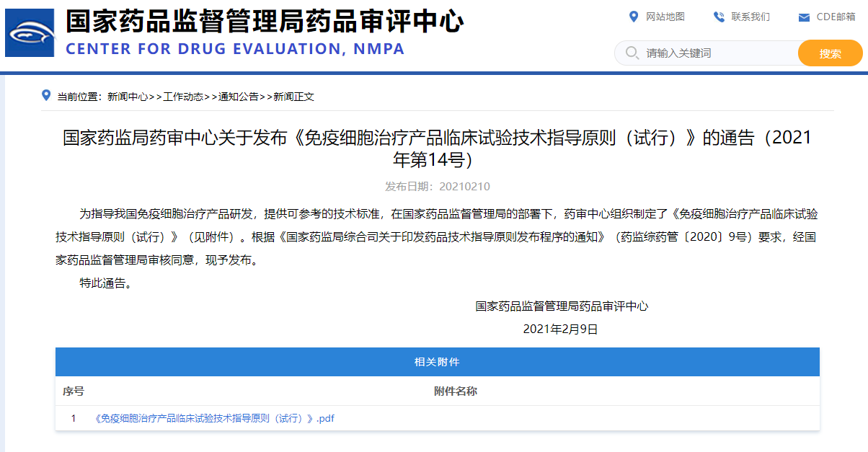Click the 发布日期：20210210 text
Viewport: 868px width, 452px height.
point(437,187)
